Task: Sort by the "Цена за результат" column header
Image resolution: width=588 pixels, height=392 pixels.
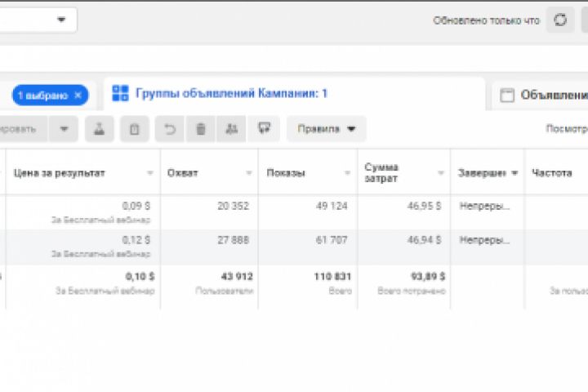Action: coord(60,173)
